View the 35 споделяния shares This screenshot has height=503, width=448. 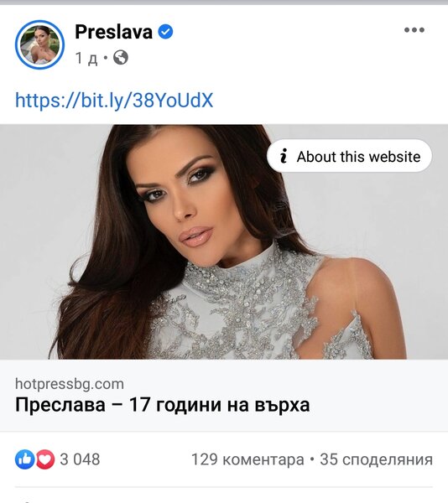376,459
